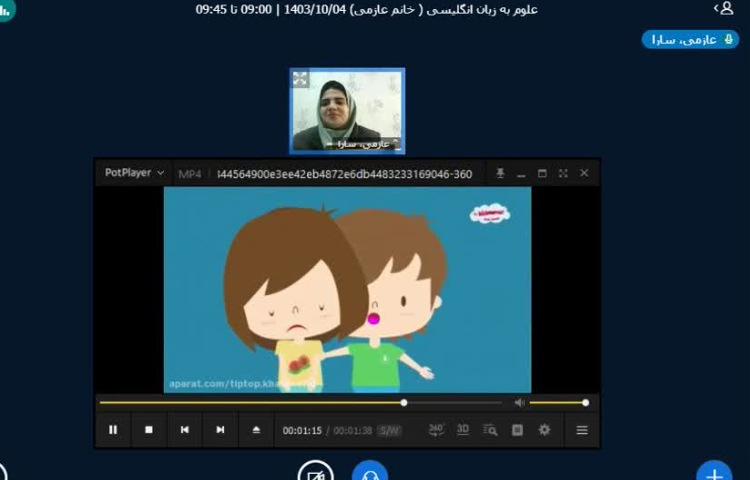This screenshot has height=480, width=750.
Task: Toggle the blue headset audio button
Action: 370,471
